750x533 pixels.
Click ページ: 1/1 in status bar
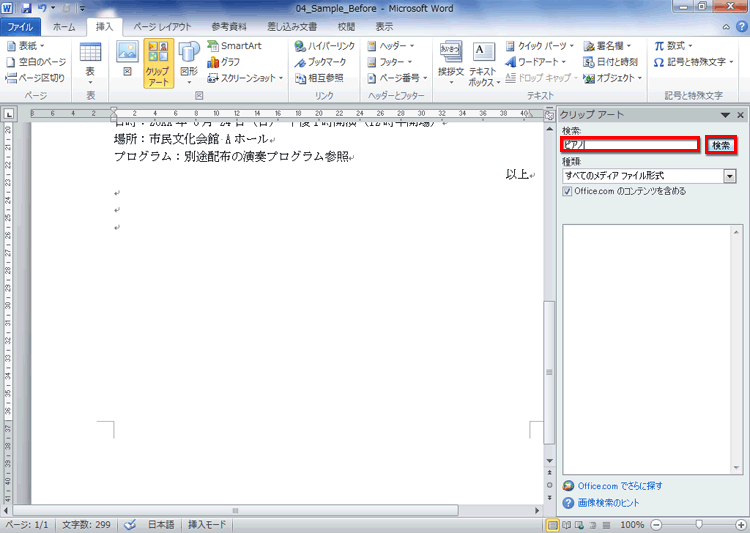27,525
